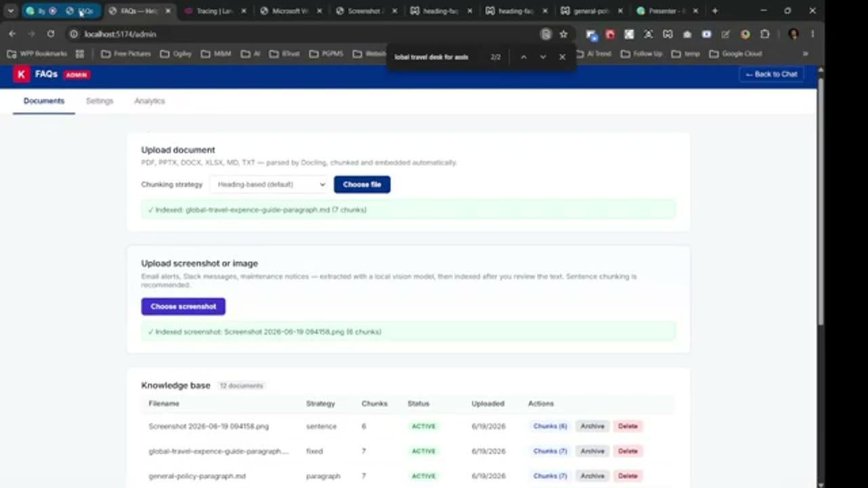View Chunks (7) for global-travel-expence-guide row
Viewport: 868px width, 488px height.
[550, 451]
